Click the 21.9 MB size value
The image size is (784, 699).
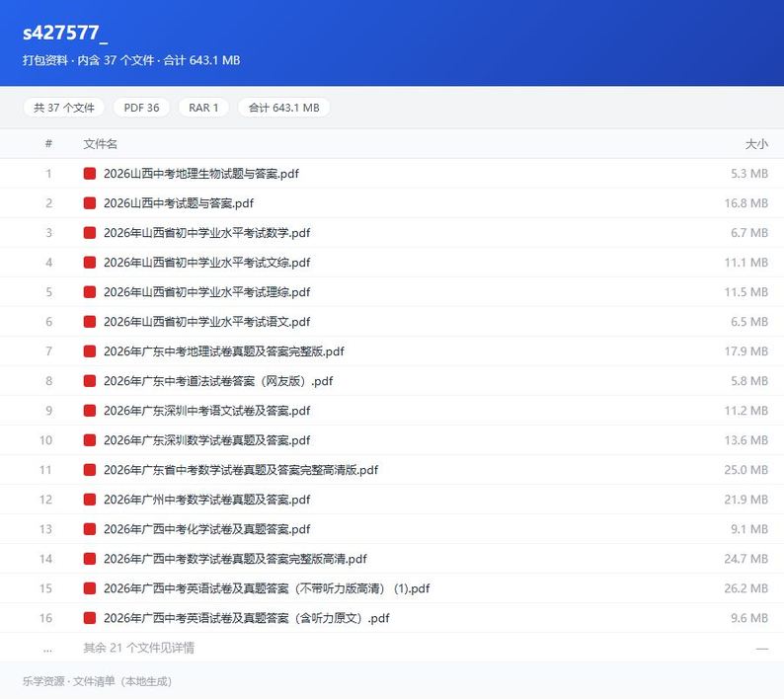pyautogui.click(x=746, y=500)
